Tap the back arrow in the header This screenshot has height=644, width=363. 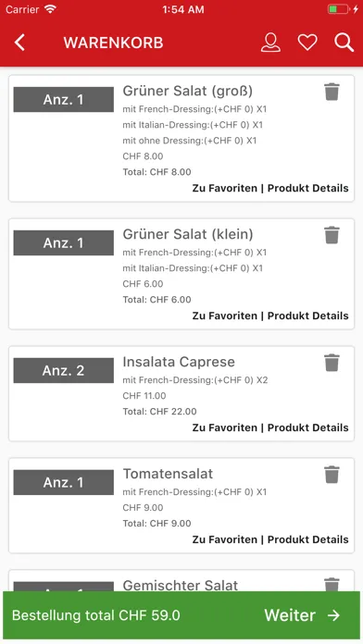pyautogui.click(x=19, y=43)
